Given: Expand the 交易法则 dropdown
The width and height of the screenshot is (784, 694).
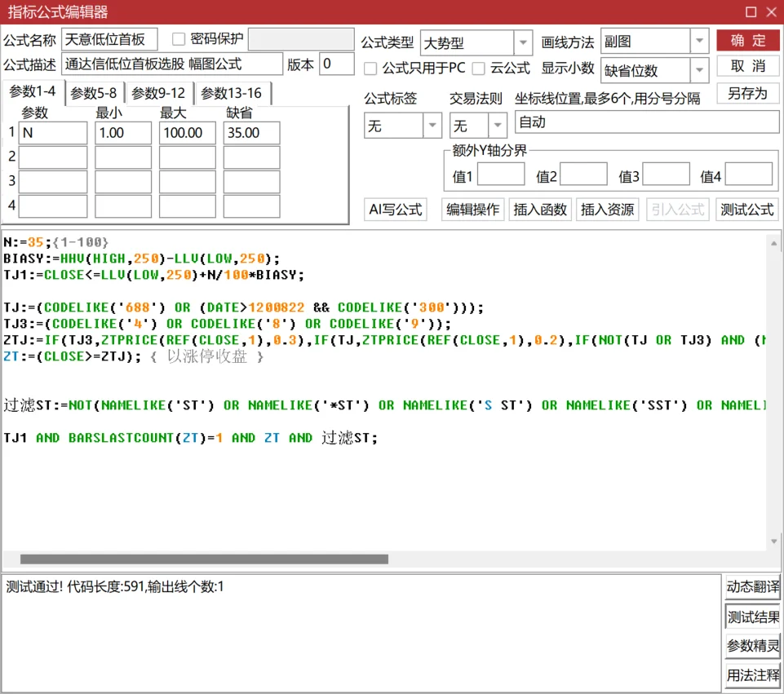Looking at the screenshot, I should [x=497, y=126].
